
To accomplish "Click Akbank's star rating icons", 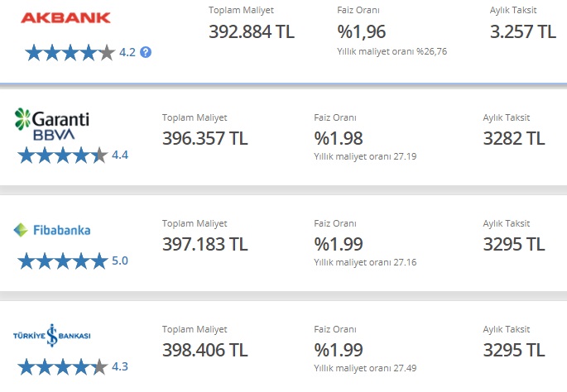I will tap(70, 53).
